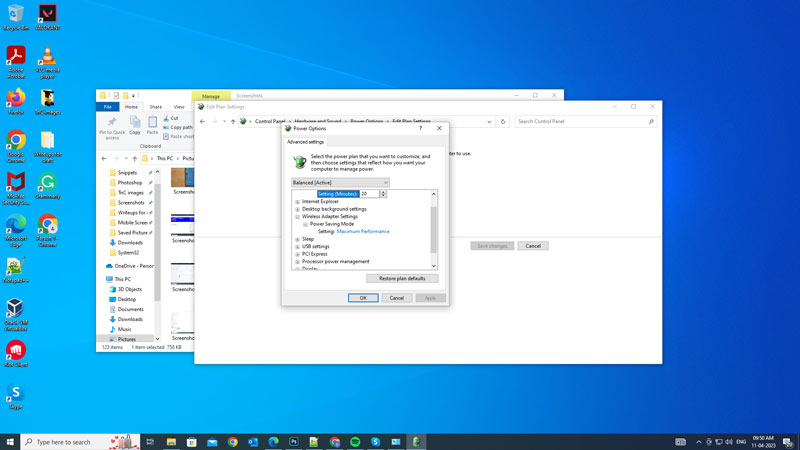Select Snippets folder in navigation pane

pos(127,172)
